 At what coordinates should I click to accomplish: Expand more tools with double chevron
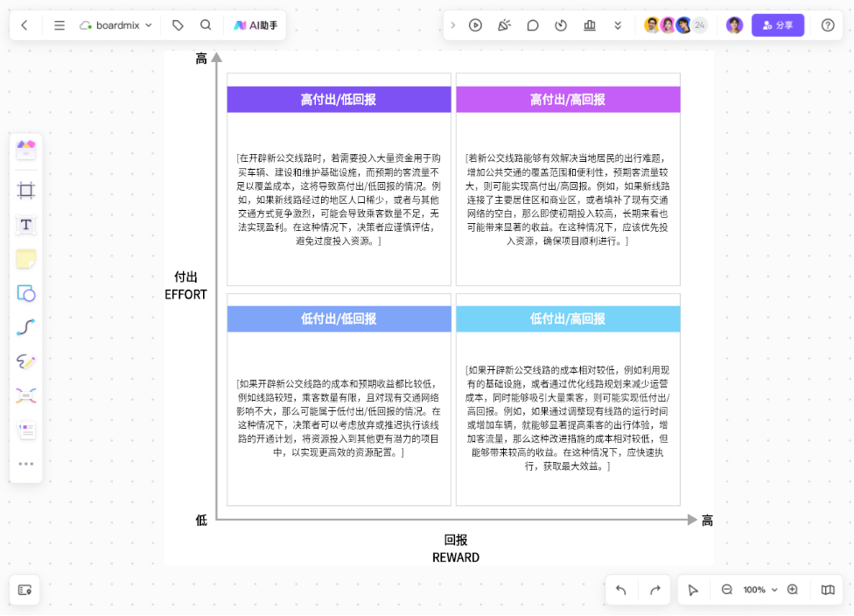pyautogui.click(x=618, y=25)
